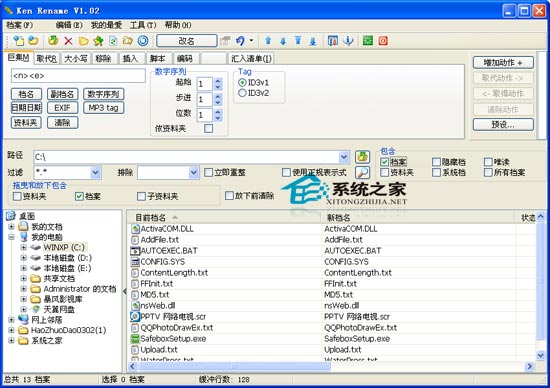Click the MP3 tag button
This screenshot has width=550, height=388.
[103, 108]
